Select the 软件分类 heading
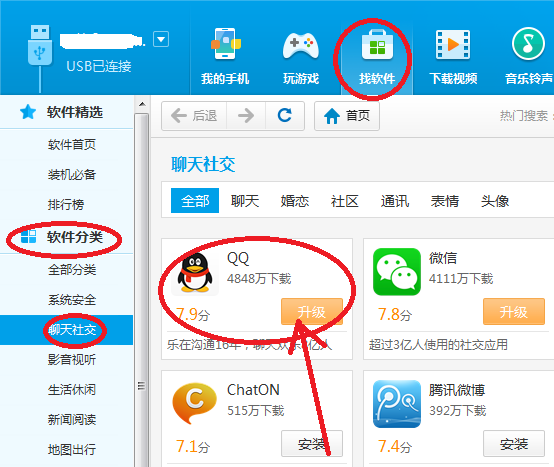Screen dimensions: 554x467 [62, 237]
